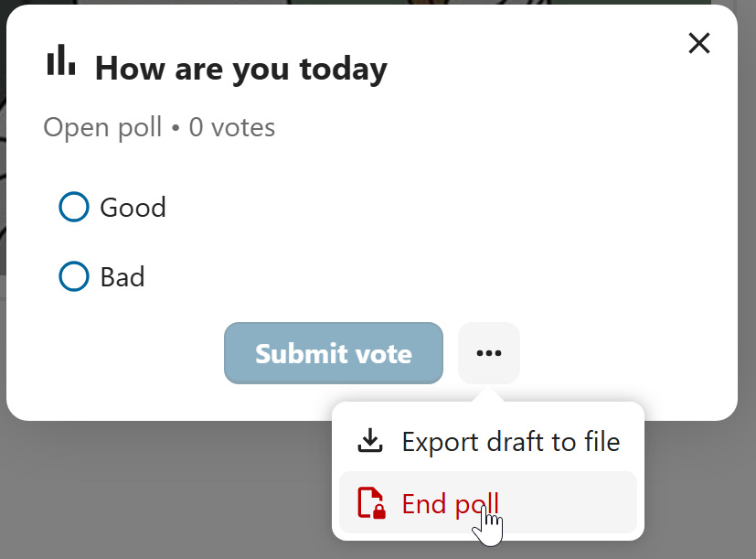756x559 pixels.
Task: Click the poll bar chart icon
Action: coord(60,61)
